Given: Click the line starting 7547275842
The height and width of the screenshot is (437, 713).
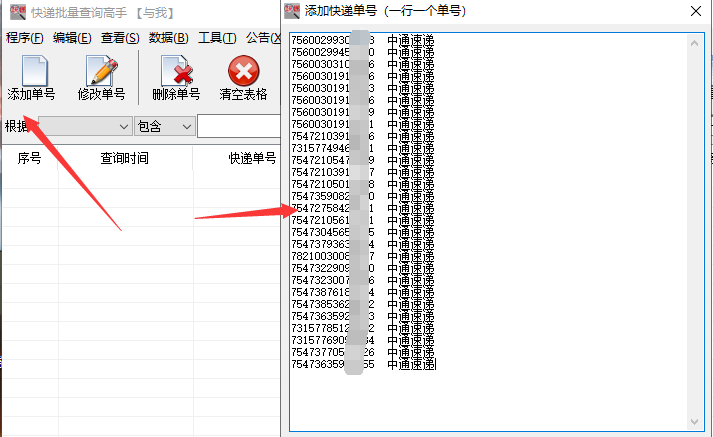Looking at the screenshot, I should pos(362,208).
